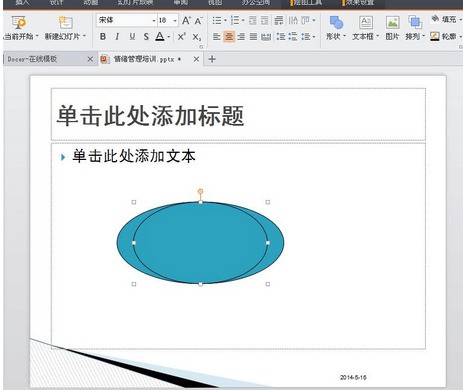Screen dimensions: 463x390
Task: Align text to the right
Action: point(241,36)
